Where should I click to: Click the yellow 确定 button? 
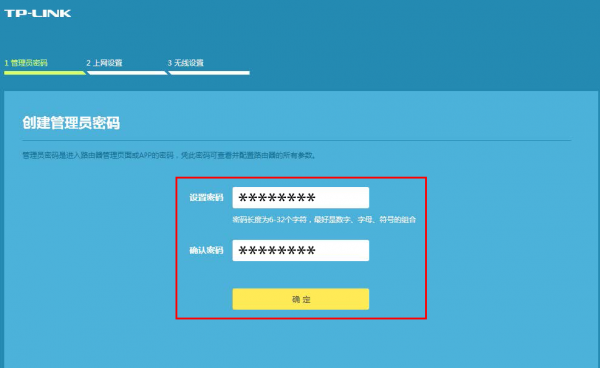[x=301, y=299]
